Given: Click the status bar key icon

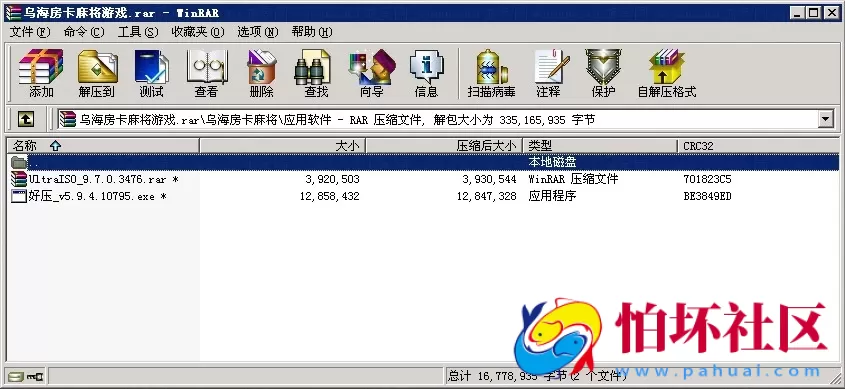Looking at the screenshot, I should click(x=36, y=376).
